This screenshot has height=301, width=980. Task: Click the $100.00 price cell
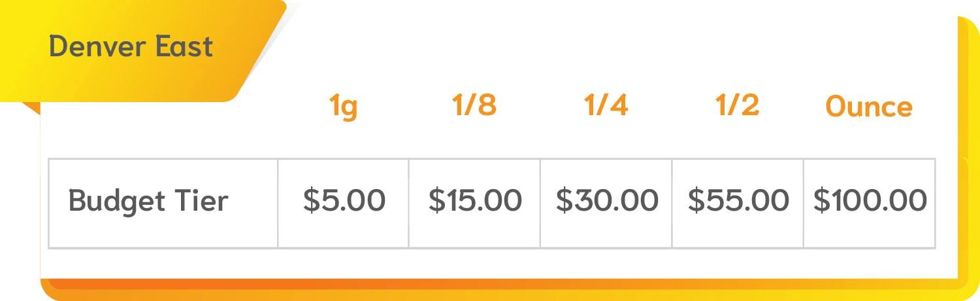point(870,203)
